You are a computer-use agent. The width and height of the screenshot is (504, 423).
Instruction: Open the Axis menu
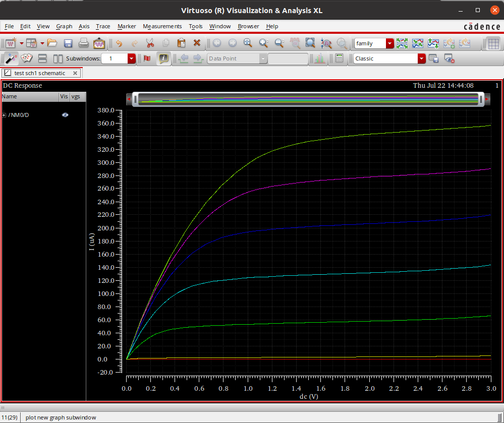[84, 26]
